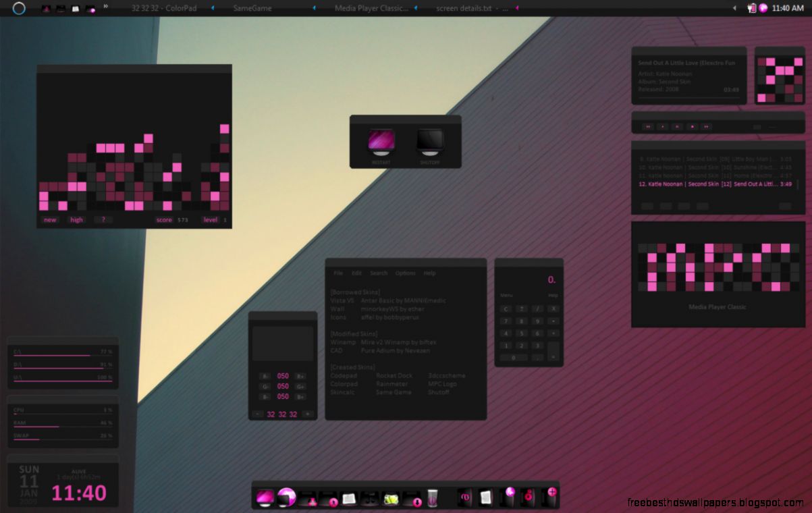
Task: Start a new SameGame round via the new button
Action: tap(49, 219)
